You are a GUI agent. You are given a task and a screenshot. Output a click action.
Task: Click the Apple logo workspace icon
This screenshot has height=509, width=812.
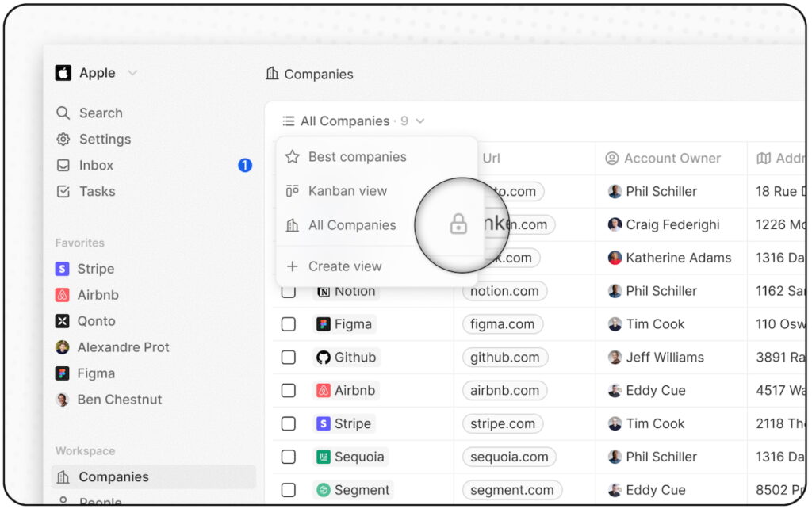pyautogui.click(x=63, y=73)
